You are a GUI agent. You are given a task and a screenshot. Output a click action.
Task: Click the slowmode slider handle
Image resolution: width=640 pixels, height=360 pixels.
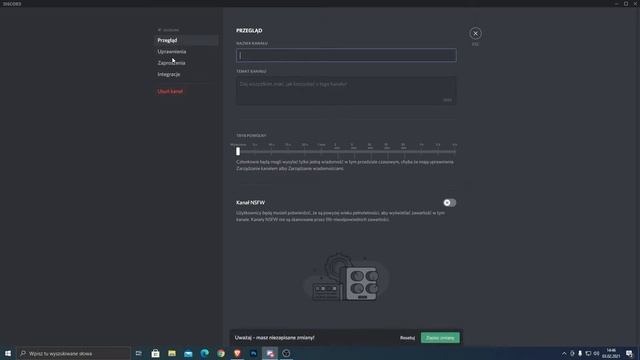[238, 151]
